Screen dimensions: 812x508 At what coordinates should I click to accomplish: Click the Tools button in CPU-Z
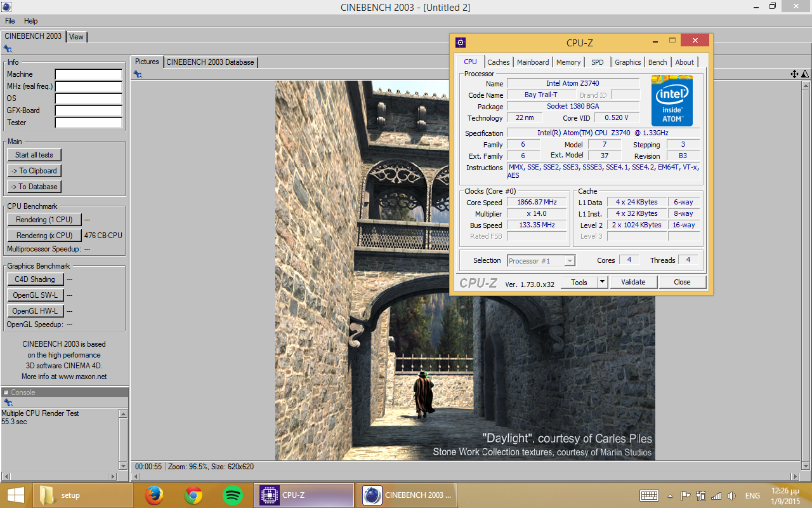pos(579,282)
